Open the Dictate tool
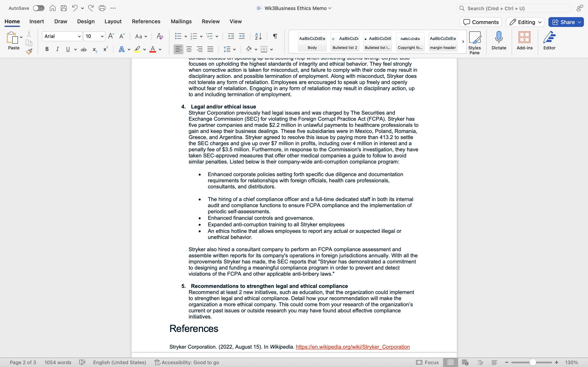The image size is (588, 367). tap(499, 41)
